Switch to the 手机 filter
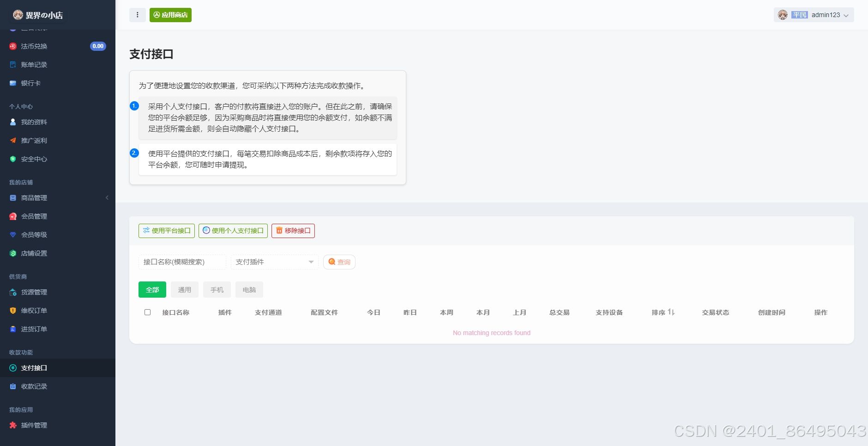Image resolution: width=868 pixels, height=446 pixels. pyautogui.click(x=217, y=289)
